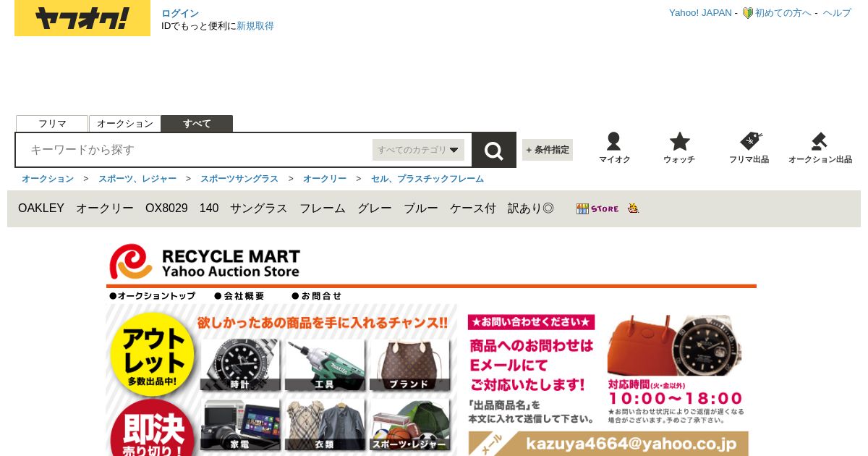
Task: Open the Yahoo! JAPAN link
Action: 700,13
